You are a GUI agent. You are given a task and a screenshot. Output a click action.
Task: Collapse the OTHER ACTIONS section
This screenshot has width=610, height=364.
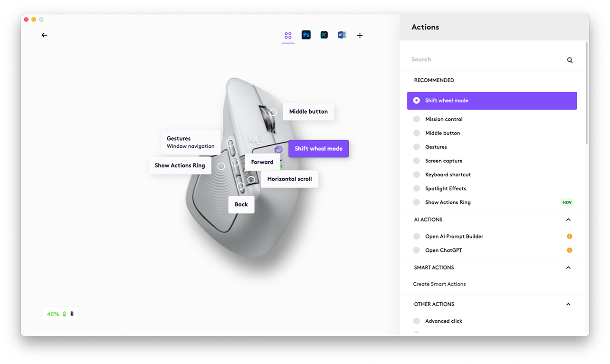[x=568, y=304]
